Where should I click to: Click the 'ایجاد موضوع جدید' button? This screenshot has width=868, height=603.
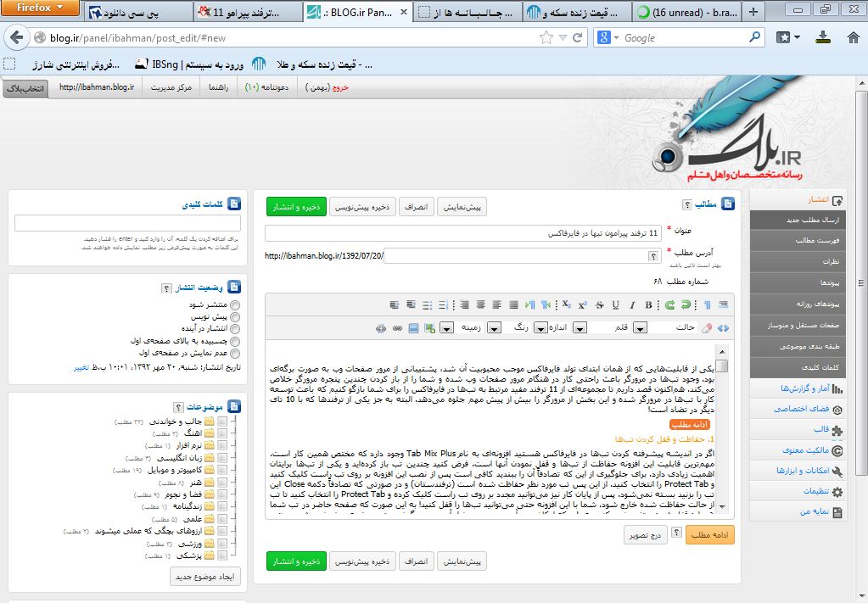[x=206, y=576]
